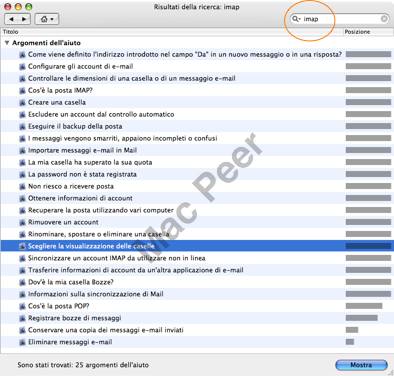Click icon beside Escludere un account dal controllo automatico
Screen dimensions: 394x376
(22, 115)
